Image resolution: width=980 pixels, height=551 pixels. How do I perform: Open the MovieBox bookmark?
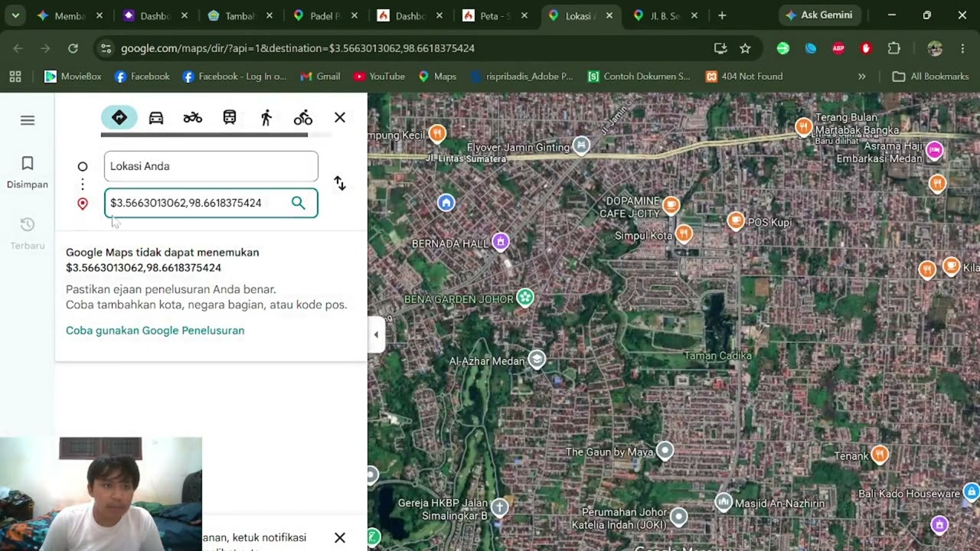click(73, 77)
